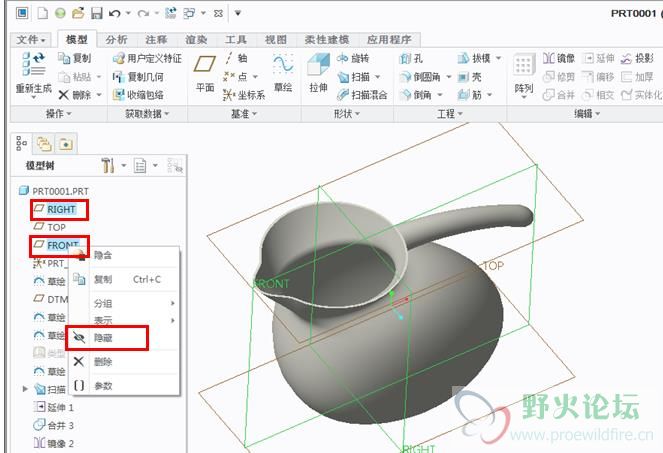Select the 投影 (Project) tool

coord(637,58)
